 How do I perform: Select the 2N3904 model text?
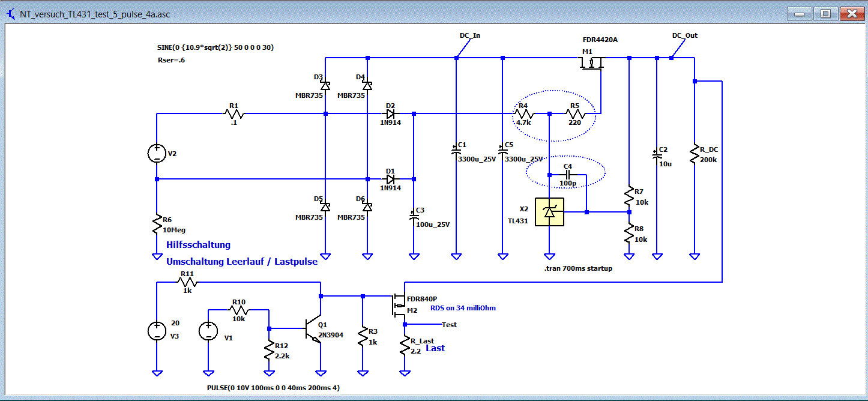(x=331, y=335)
